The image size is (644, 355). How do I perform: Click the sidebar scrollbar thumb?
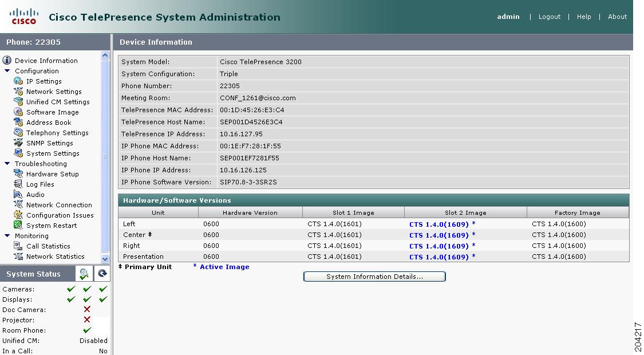(105, 156)
